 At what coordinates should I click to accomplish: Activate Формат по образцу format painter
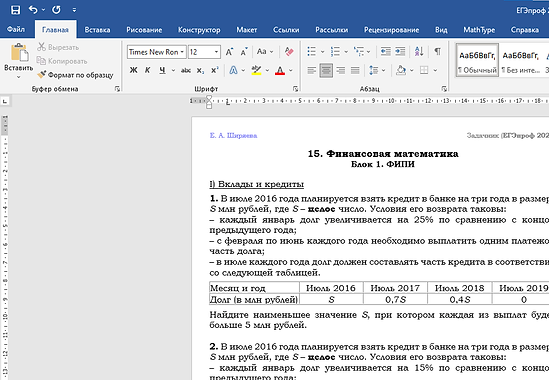pos(75,75)
